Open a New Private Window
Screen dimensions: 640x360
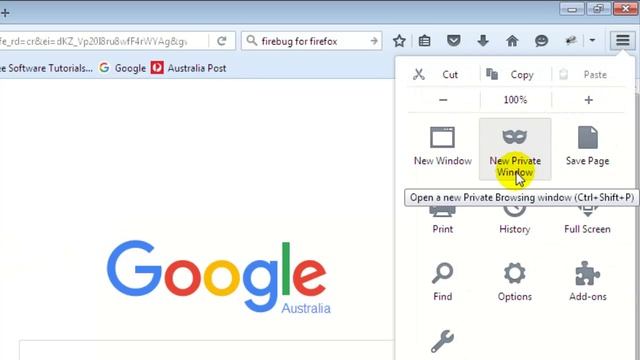tap(515, 149)
